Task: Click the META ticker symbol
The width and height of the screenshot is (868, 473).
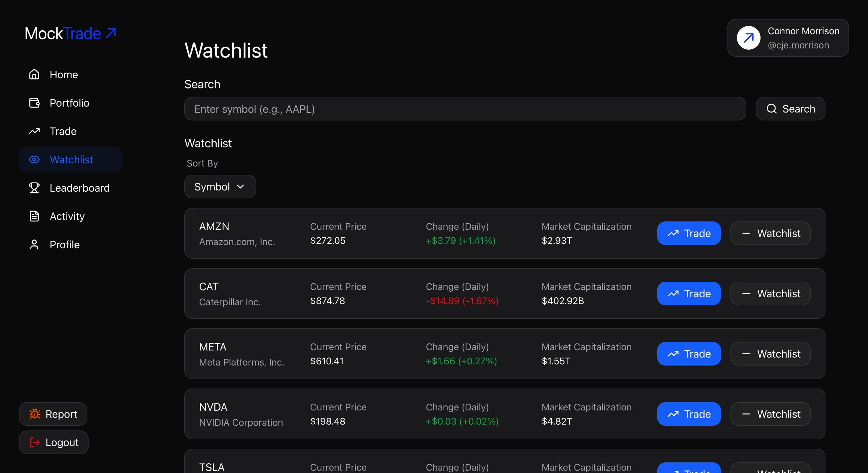Action: [x=213, y=347]
